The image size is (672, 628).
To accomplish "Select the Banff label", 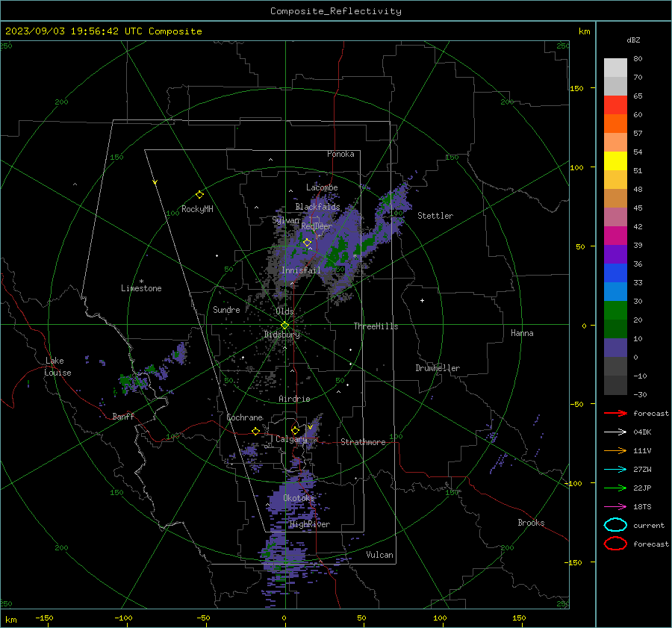I will pyautogui.click(x=123, y=416).
